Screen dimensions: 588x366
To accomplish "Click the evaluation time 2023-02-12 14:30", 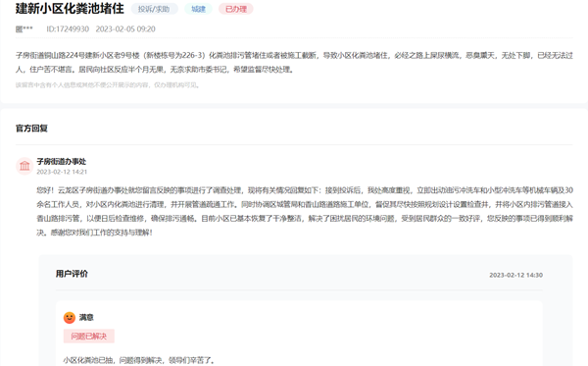I will (x=516, y=275).
